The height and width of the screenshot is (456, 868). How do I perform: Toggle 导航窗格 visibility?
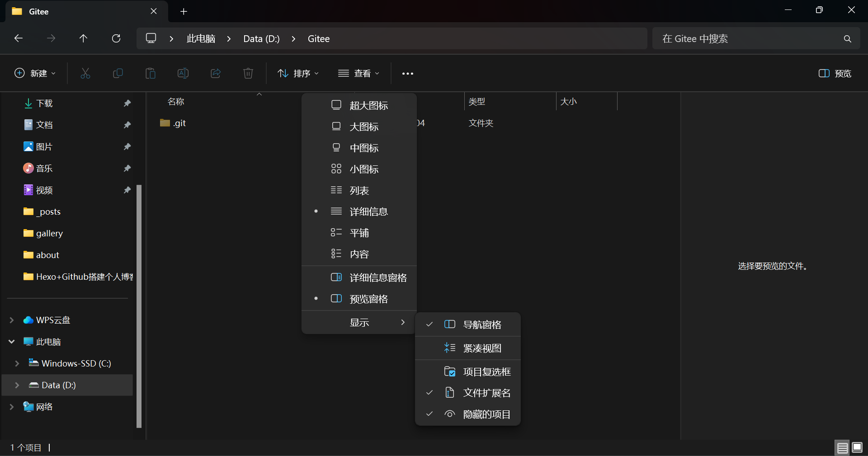pyautogui.click(x=468, y=324)
